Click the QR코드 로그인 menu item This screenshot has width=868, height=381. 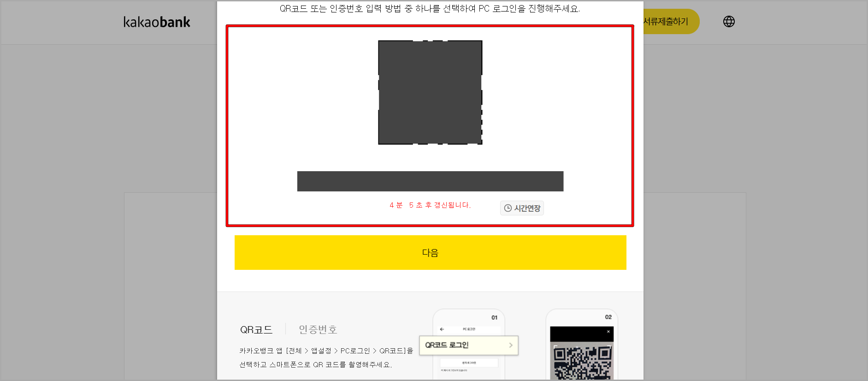(469, 345)
